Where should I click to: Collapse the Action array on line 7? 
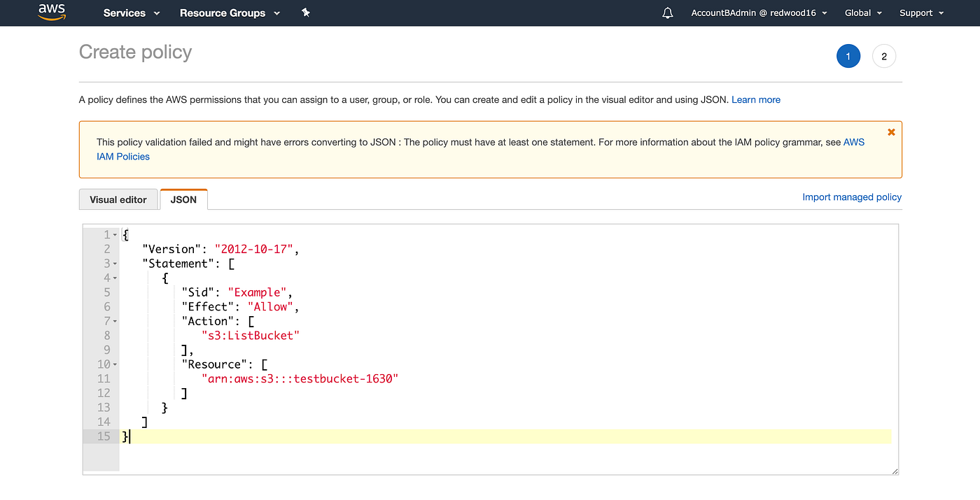tap(115, 322)
